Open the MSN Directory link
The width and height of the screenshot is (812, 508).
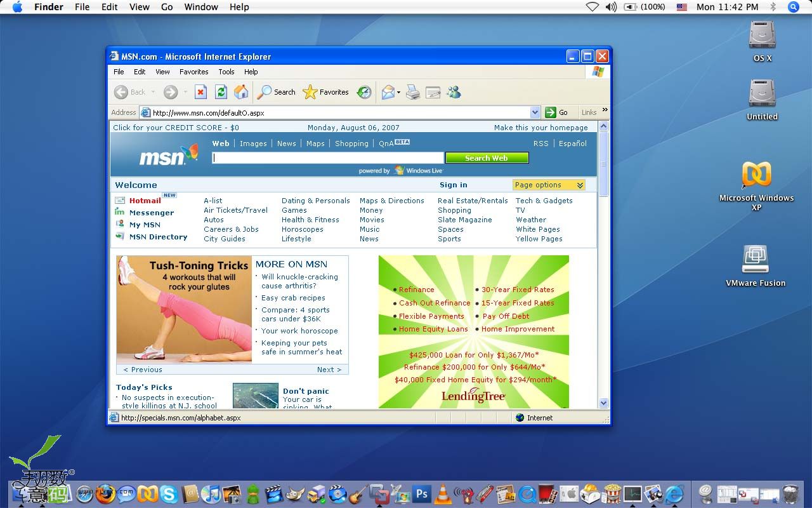[x=159, y=237]
